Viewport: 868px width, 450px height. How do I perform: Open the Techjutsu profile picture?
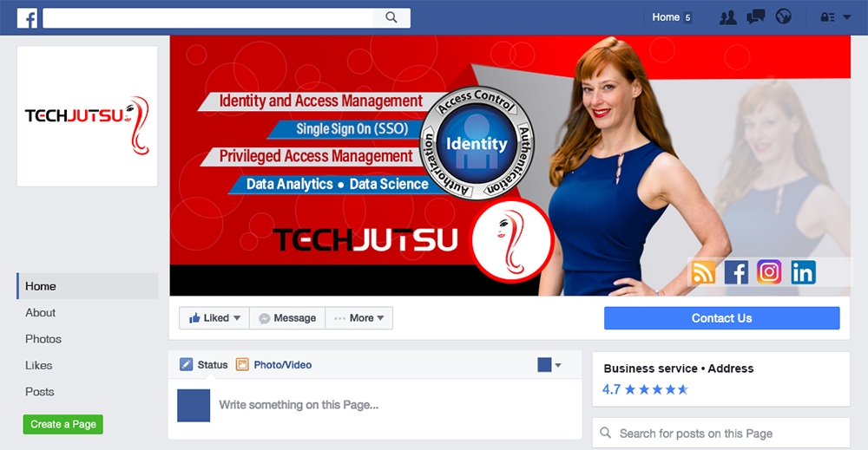click(x=88, y=116)
